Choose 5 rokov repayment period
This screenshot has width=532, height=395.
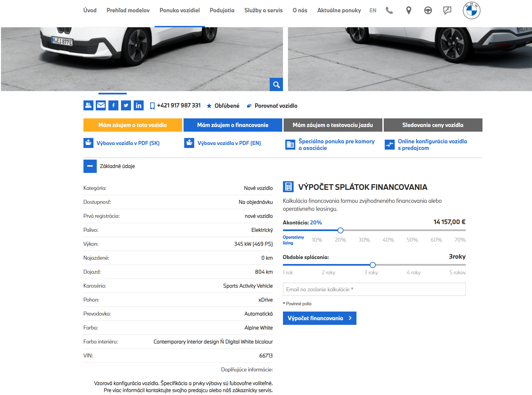tap(458, 272)
